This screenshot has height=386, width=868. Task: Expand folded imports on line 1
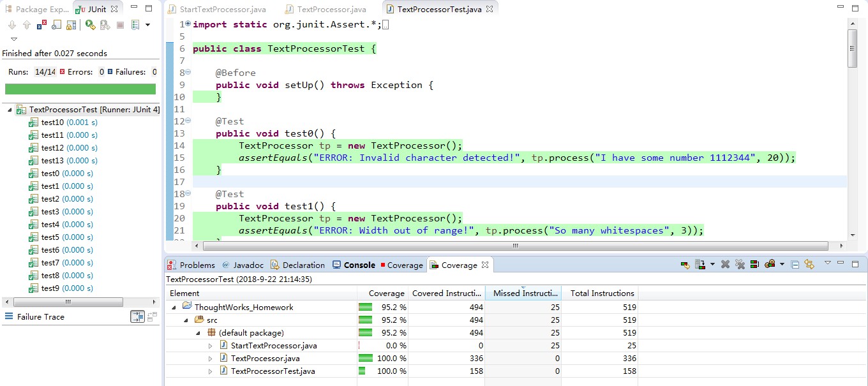click(x=188, y=24)
